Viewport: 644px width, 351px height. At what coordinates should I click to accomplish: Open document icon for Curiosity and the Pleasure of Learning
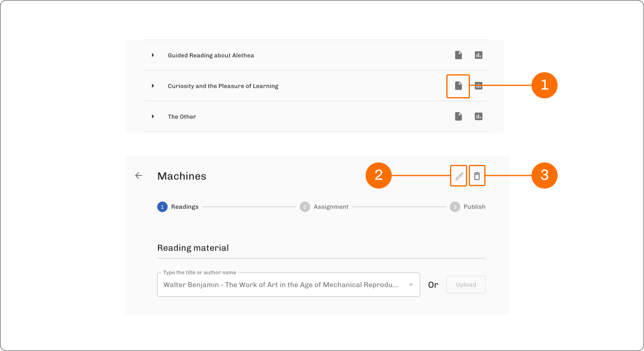click(x=459, y=86)
